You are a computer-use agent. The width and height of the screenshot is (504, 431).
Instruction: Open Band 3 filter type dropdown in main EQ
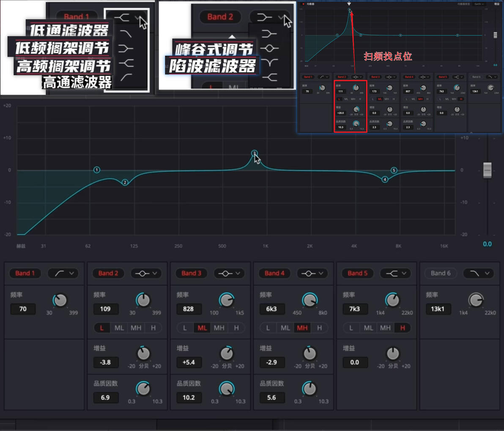coord(230,273)
